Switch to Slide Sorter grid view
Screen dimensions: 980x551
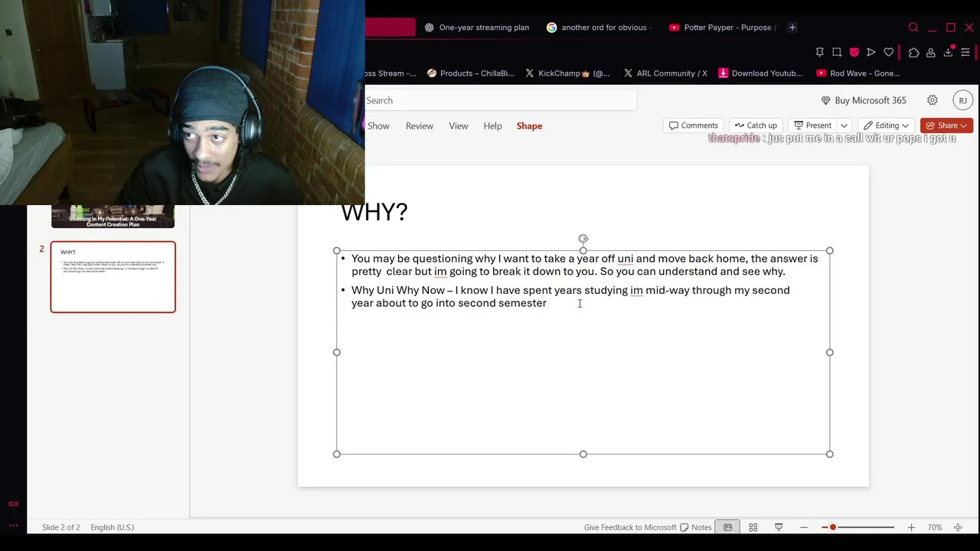pyautogui.click(x=753, y=527)
